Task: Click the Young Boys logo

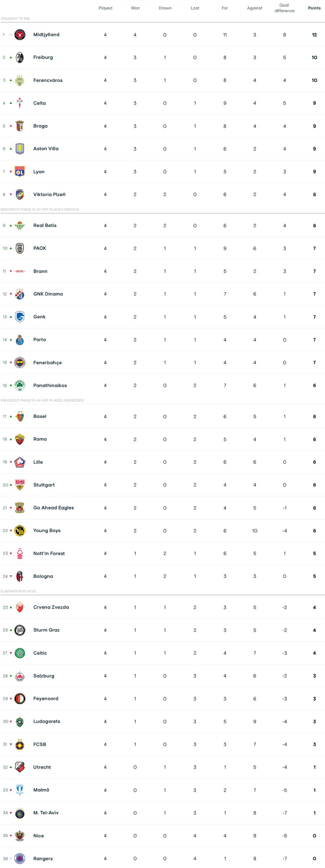Action: tap(20, 531)
